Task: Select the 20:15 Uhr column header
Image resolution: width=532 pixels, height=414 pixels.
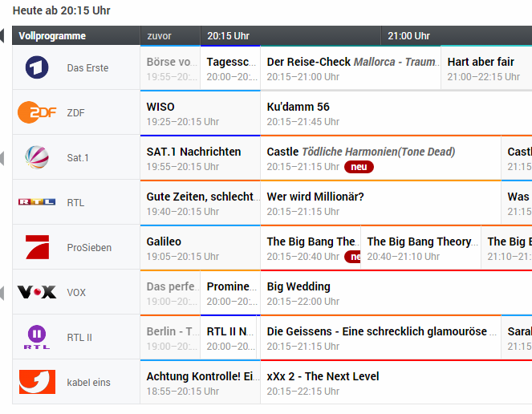Action: click(x=290, y=35)
